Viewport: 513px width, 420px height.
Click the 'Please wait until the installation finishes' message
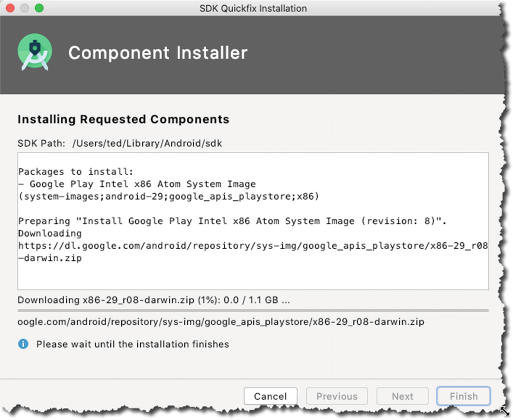[133, 344]
